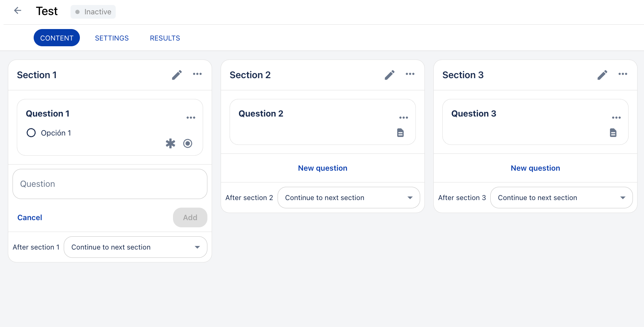Click the Section 2 pencil edit icon
Viewport: 644px width, 327px height.
pos(390,75)
